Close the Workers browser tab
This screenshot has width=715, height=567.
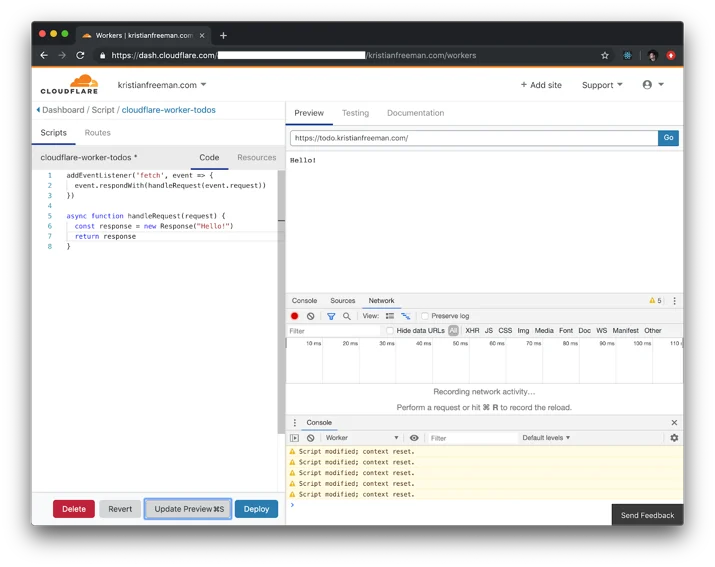(x=202, y=35)
